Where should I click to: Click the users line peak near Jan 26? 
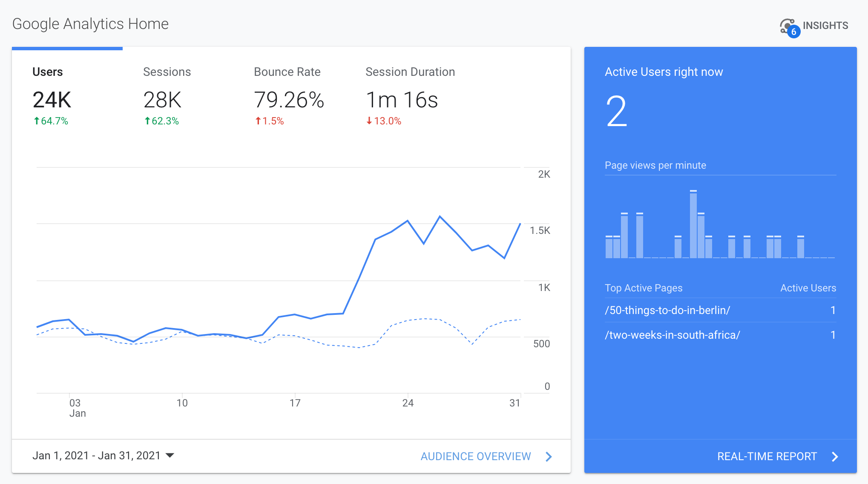coord(440,216)
